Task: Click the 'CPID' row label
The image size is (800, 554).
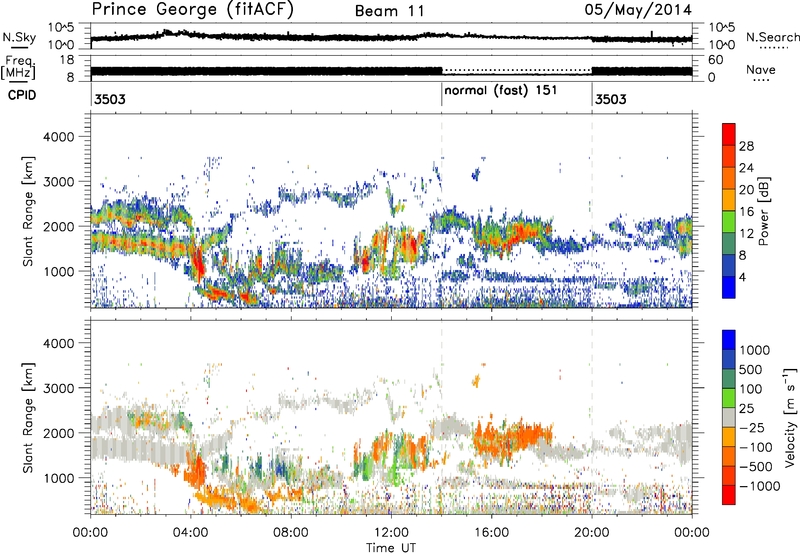Action: pyautogui.click(x=22, y=95)
